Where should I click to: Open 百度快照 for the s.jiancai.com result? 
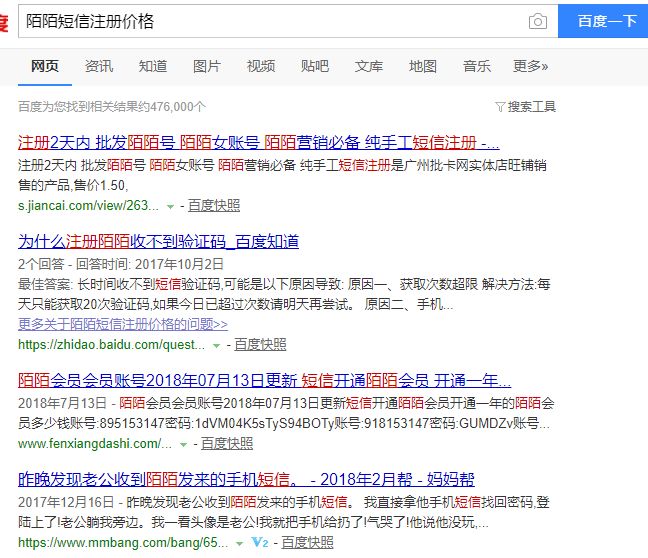click(x=214, y=205)
